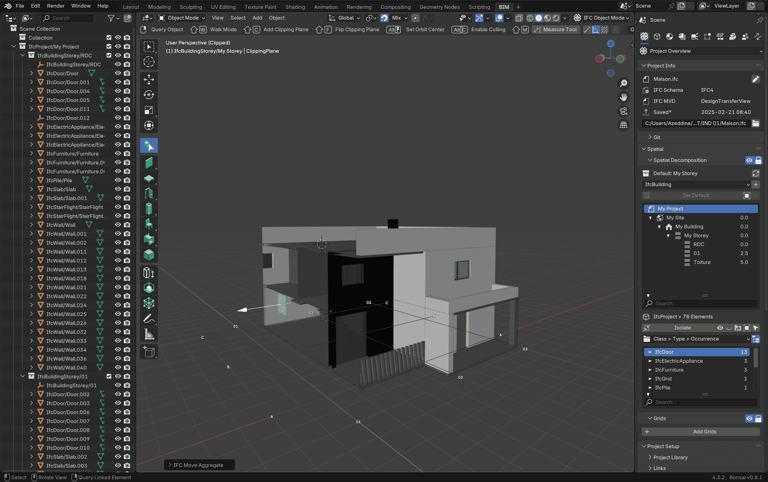Image resolution: width=768 pixels, height=482 pixels.
Task: Select the Rotate tool in viewport toolbar
Action: pyautogui.click(x=149, y=94)
